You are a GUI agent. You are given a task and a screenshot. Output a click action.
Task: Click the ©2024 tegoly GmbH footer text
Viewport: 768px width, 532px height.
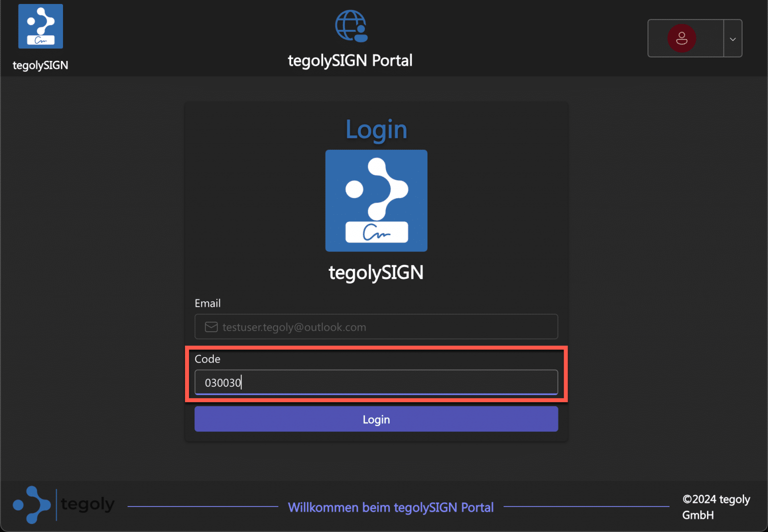[716, 507]
